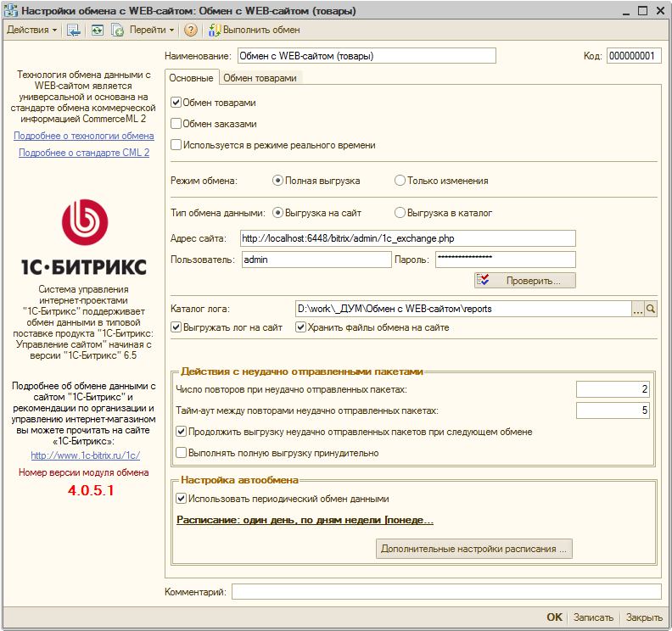The width and height of the screenshot is (672, 631).
Task: Toggle 'Выгружать лог на сайт' checkbox
Action: pos(176,327)
